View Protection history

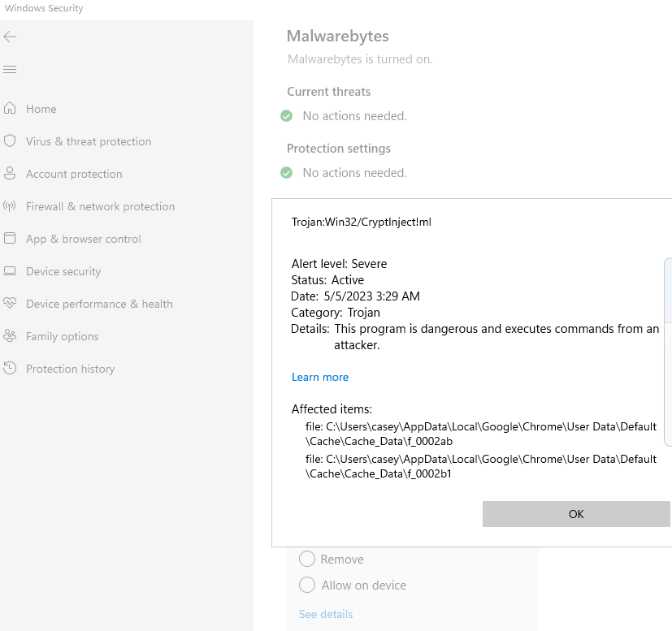point(70,369)
